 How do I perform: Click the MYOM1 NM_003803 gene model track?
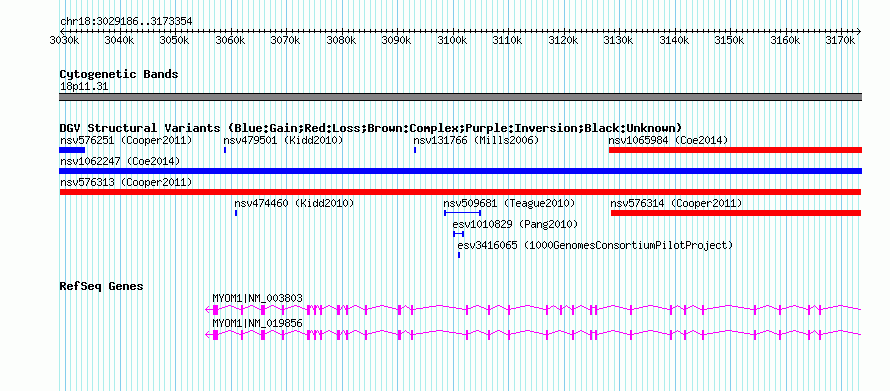[533, 309]
